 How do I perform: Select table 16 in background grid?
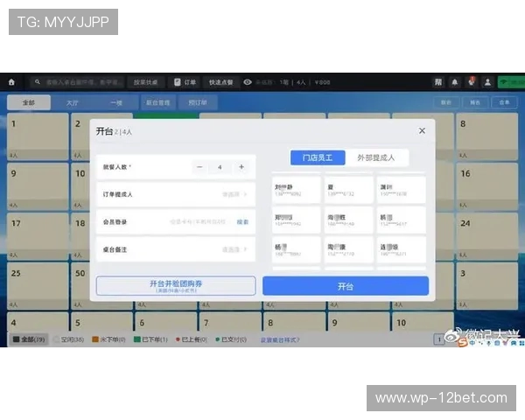click(487, 186)
